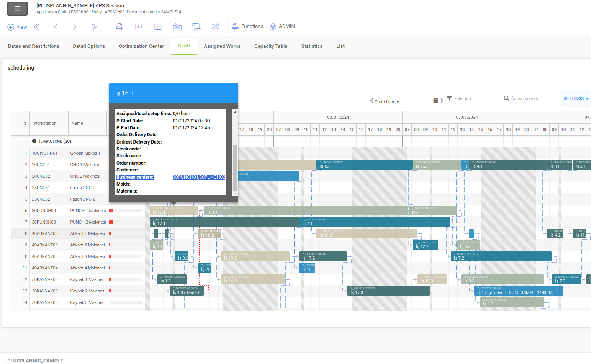Open the hamburger main menu
Screen dimensions: 591x364
[17, 8]
